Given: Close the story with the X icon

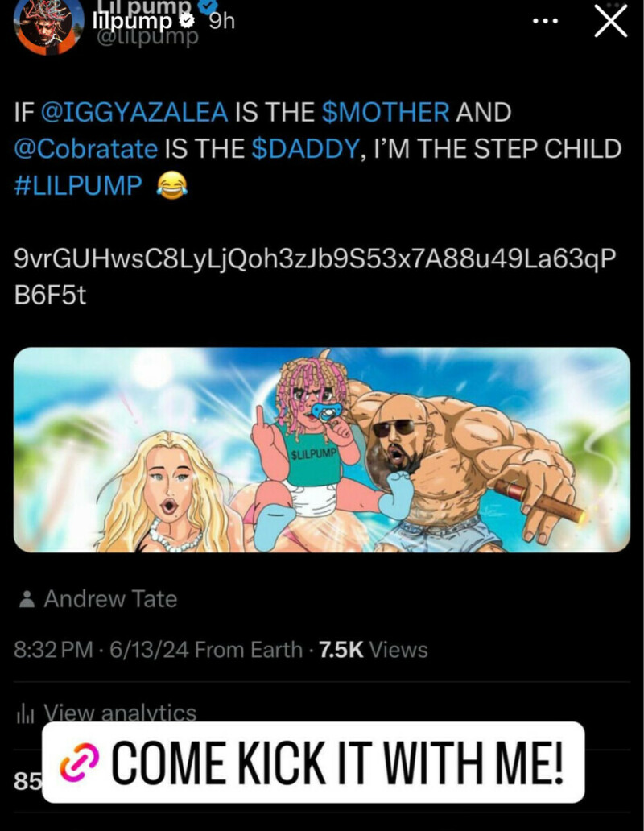Looking at the screenshot, I should tap(611, 22).
